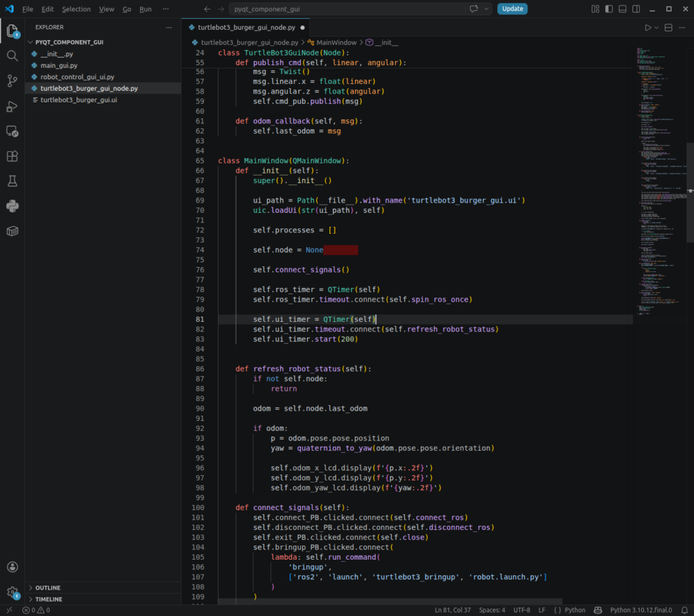The image size is (694, 616).
Task: Open notifications bell in status bar
Action: coord(685,611)
